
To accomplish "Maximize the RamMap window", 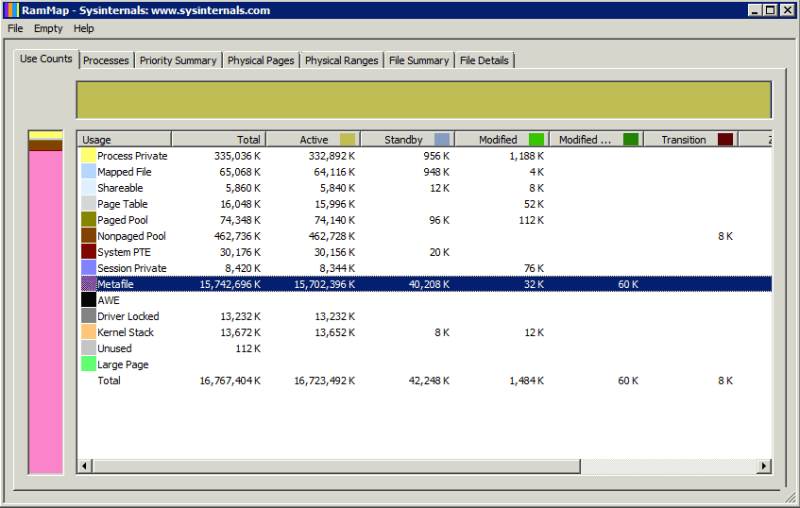I will pos(770,10).
